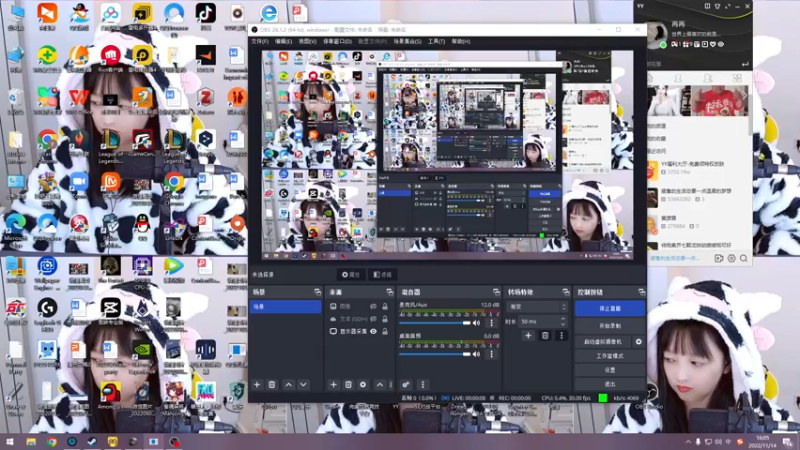Viewport: 800px width, 450px height.
Task: Open advanced audio properties gears icon in mixer
Action: tap(406, 385)
